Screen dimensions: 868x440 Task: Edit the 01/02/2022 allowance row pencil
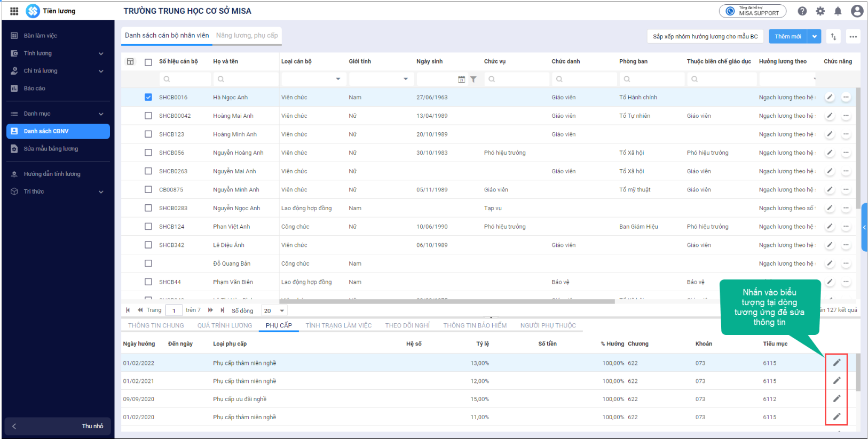coord(837,363)
